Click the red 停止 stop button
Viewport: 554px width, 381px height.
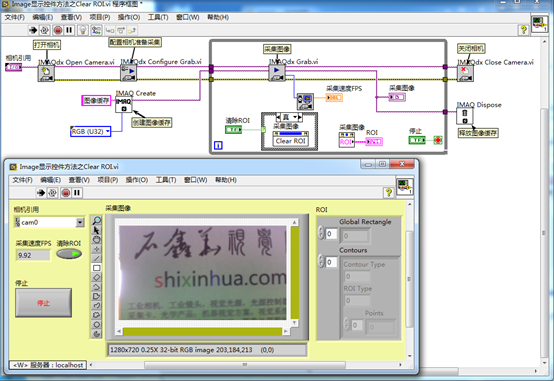tap(43, 303)
